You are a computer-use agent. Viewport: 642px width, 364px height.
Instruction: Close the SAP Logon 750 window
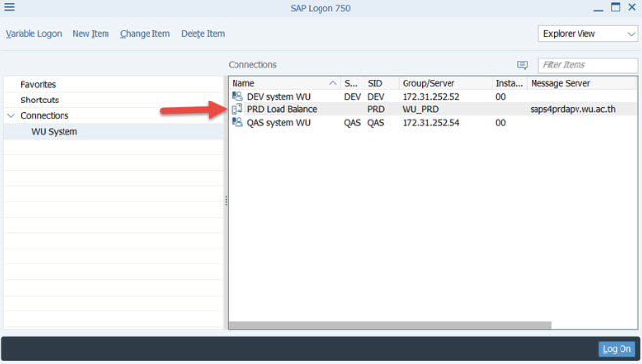click(x=632, y=7)
